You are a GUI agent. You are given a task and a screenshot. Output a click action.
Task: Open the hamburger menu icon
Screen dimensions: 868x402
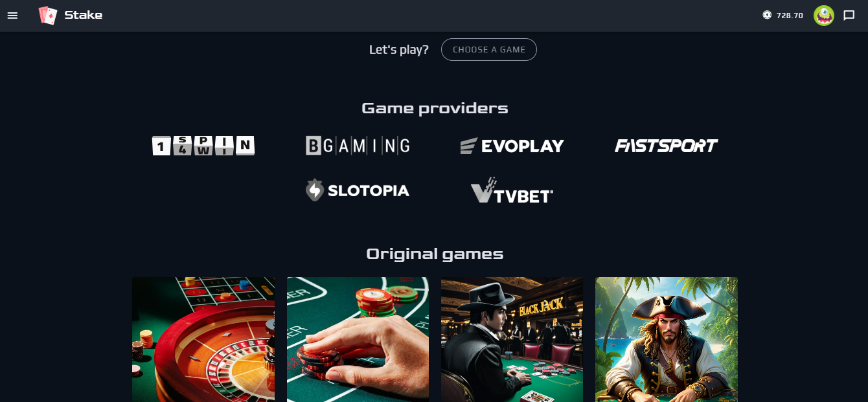coord(12,16)
